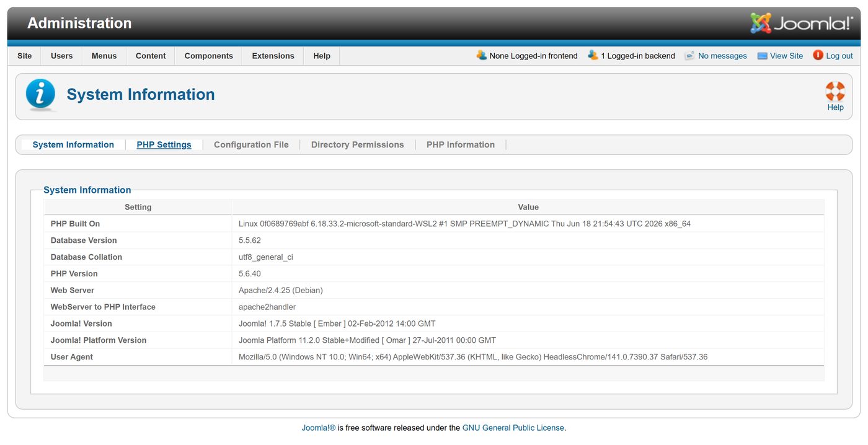Click the PHP Version row label

pos(74,274)
